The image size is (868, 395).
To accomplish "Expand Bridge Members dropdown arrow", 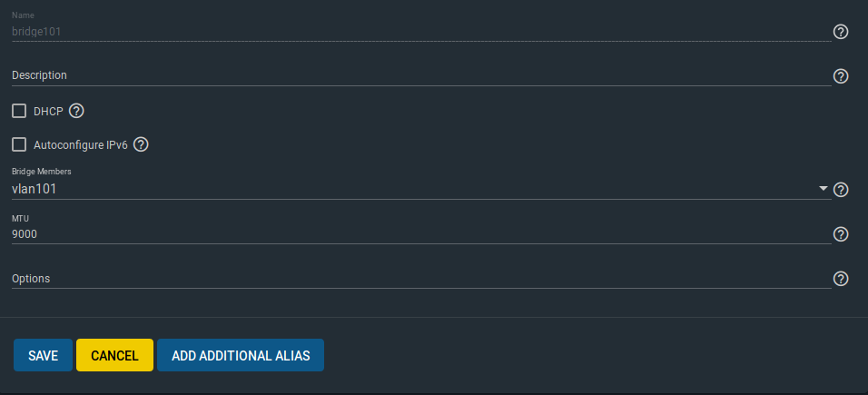I will (x=824, y=189).
